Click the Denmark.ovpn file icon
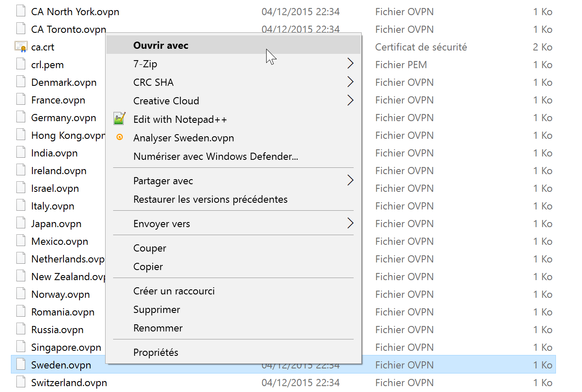Screen dimensions: 582x392 pos(21,82)
